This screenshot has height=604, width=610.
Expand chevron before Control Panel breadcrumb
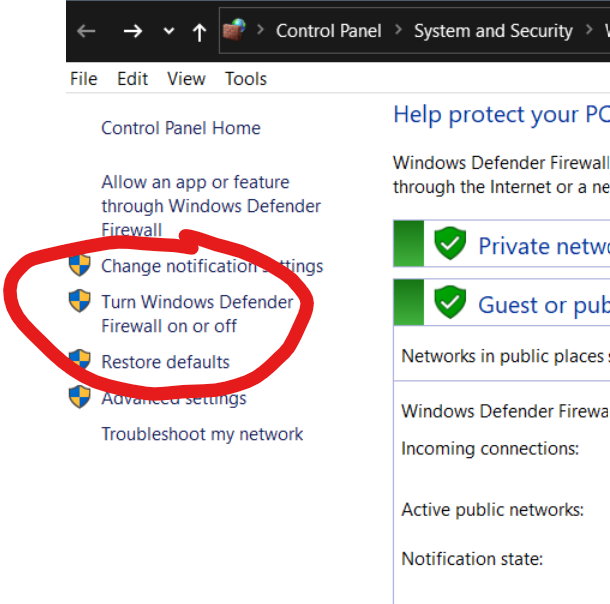[x=261, y=30]
